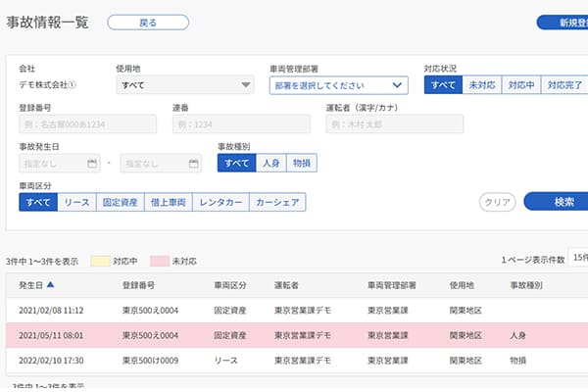Open calendar icon of end date field

tap(193, 164)
